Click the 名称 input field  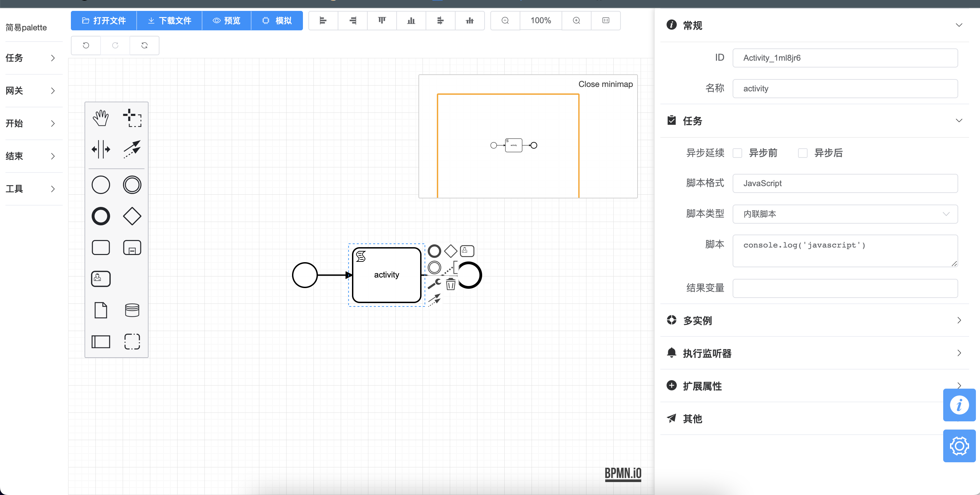point(845,89)
